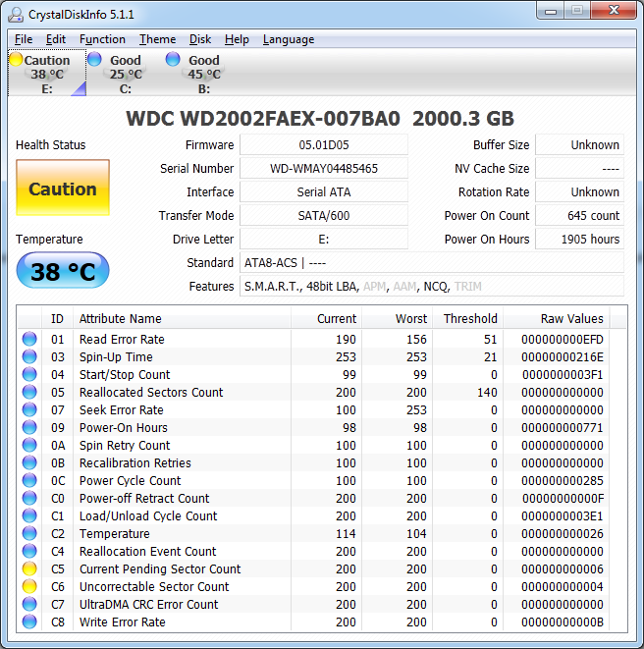644x649 pixels.
Task: Click the blue status icon for Power-On Hours
Action: (x=29, y=428)
